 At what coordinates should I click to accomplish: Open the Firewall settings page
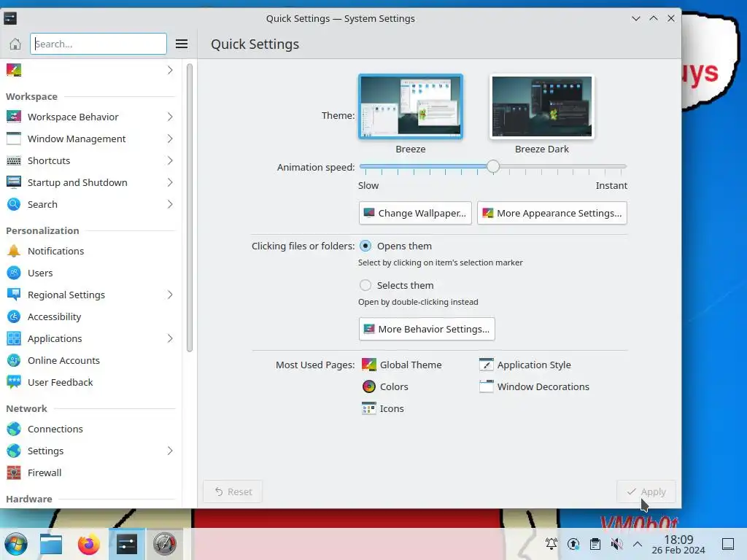pos(90,472)
